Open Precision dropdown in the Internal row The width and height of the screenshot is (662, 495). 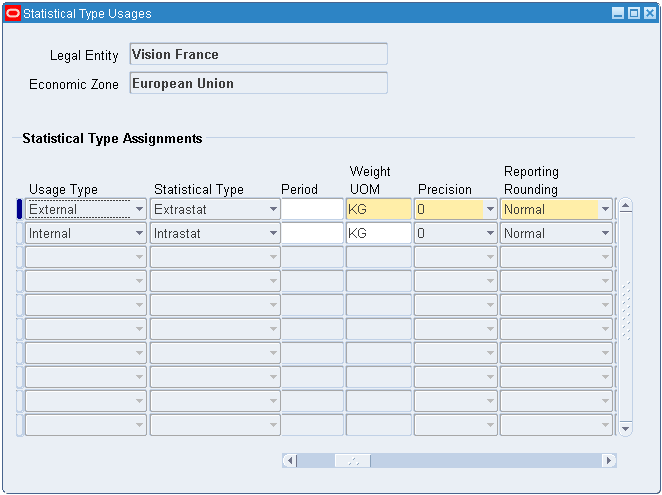[455, 233]
